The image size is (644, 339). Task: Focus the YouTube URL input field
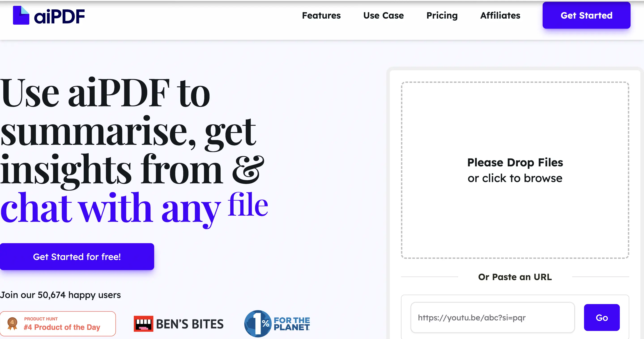point(492,318)
